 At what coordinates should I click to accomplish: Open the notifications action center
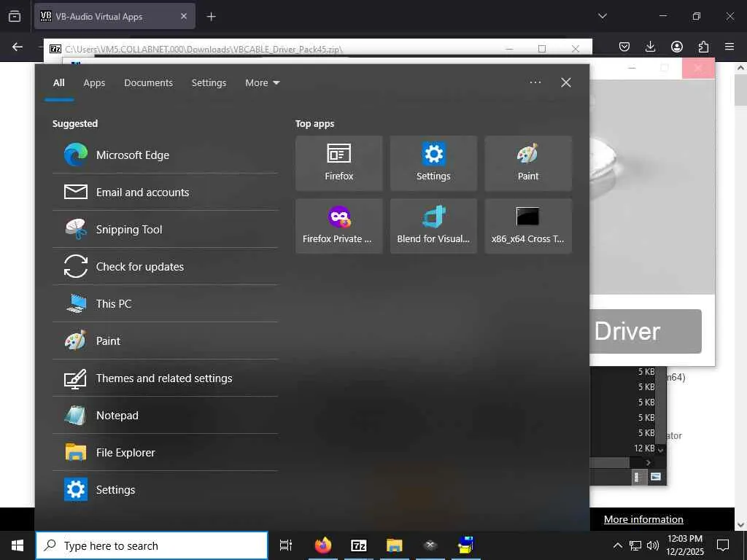point(723,545)
